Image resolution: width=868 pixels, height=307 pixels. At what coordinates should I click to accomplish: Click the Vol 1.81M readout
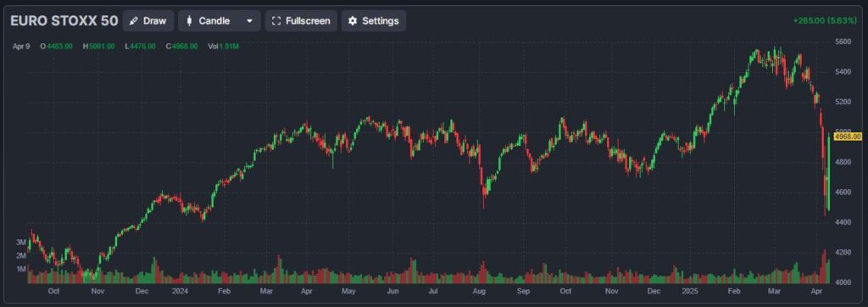click(223, 47)
